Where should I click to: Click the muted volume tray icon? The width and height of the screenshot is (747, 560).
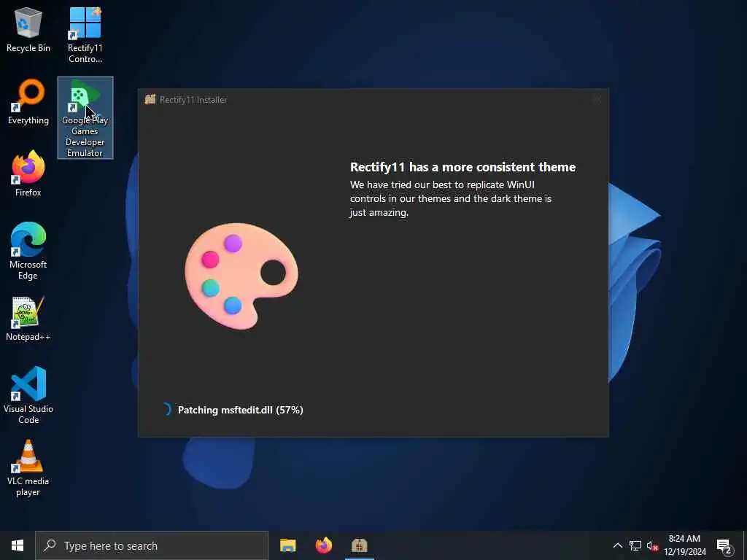652,545
